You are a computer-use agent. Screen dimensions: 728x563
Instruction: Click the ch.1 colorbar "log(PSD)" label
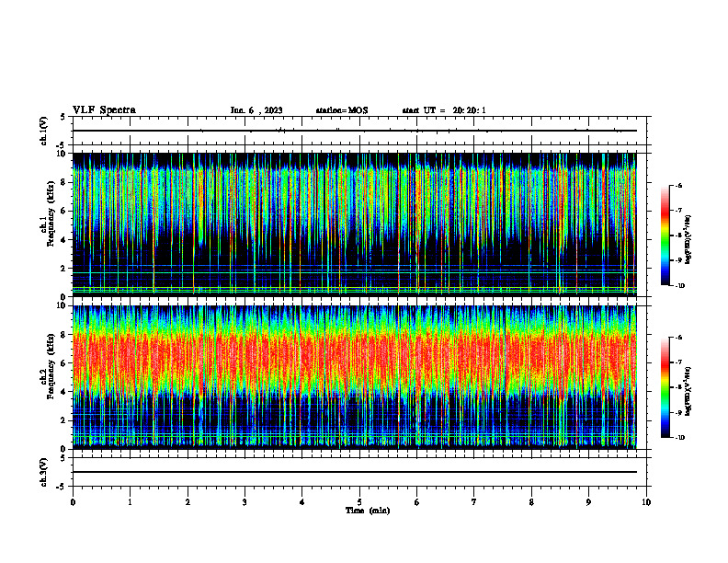click(688, 240)
